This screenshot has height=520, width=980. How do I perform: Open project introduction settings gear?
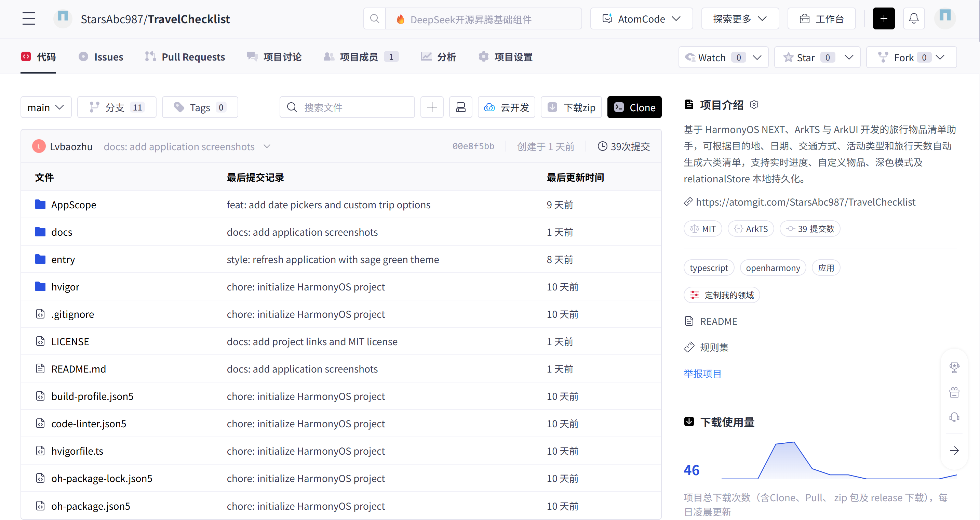coord(754,104)
